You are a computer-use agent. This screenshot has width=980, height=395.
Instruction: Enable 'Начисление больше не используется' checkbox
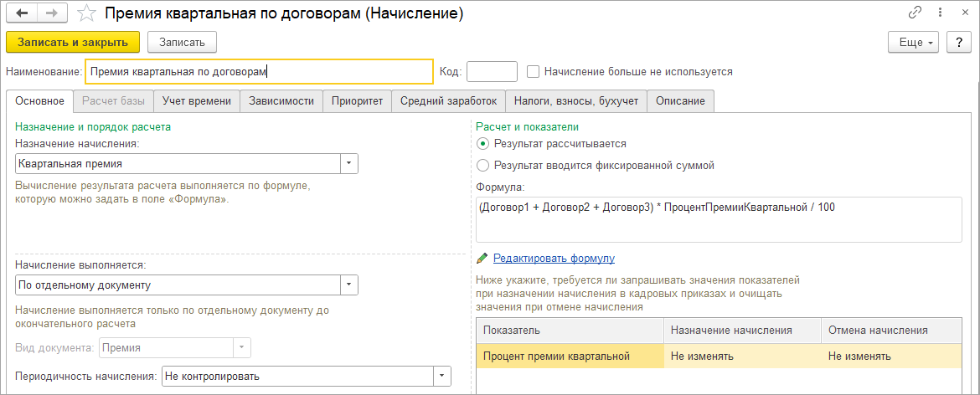(534, 72)
